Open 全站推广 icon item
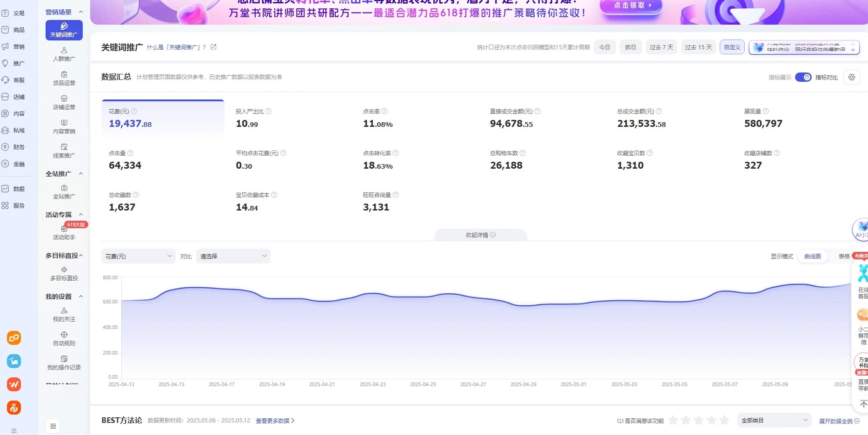 tap(64, 192)
